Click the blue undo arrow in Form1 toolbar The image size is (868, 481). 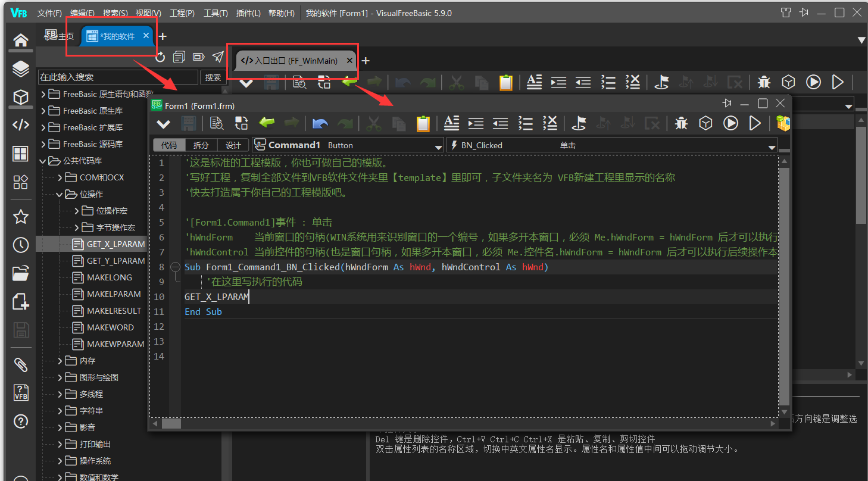320,123
